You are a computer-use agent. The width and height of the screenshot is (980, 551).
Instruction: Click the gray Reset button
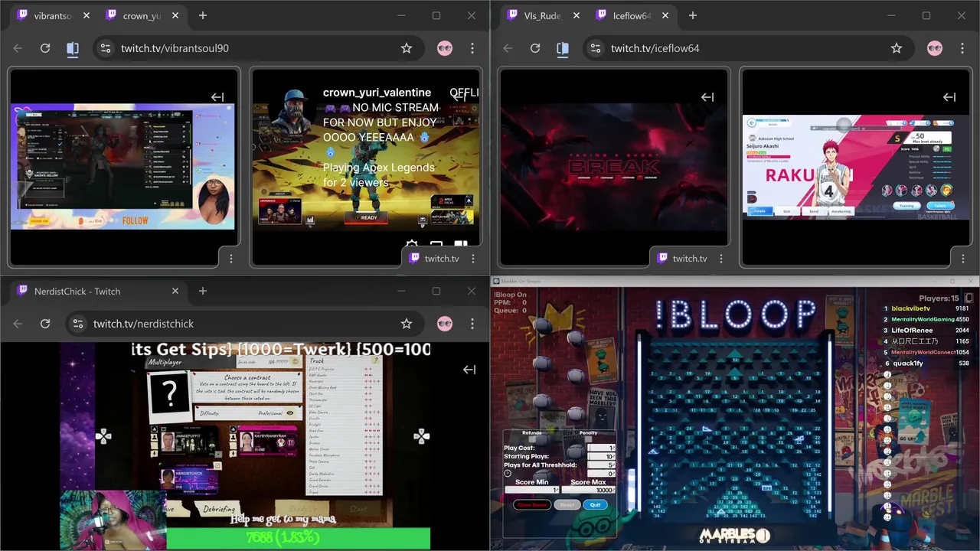coord(567,505)
